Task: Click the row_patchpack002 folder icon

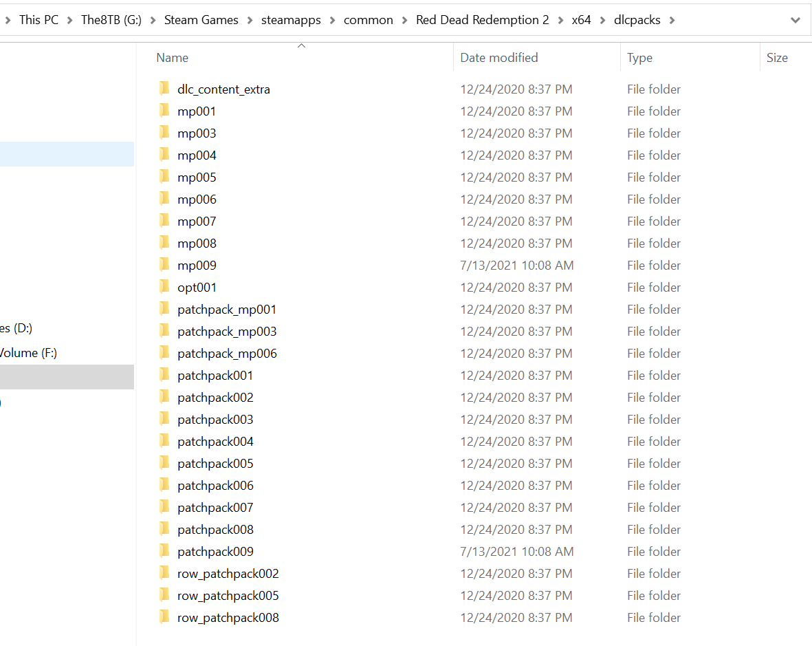Action: point(164,573)
